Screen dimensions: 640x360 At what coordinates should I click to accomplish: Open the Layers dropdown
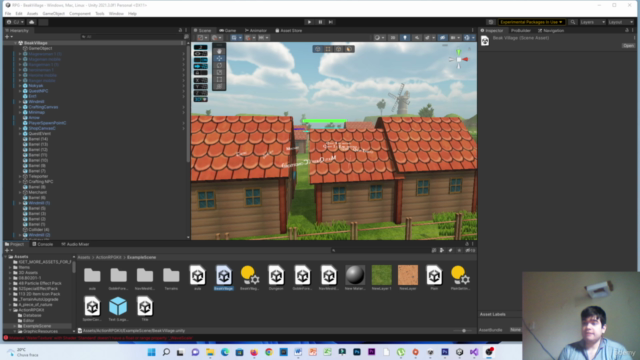click(592, 22)
